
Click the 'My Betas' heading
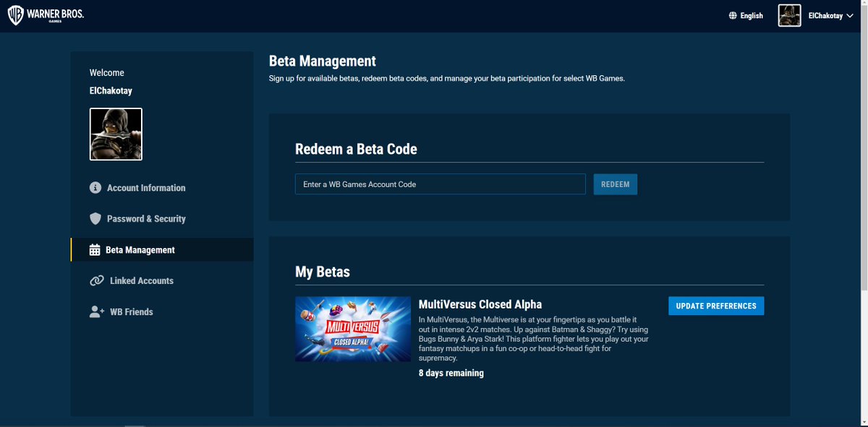pos(323,272)
